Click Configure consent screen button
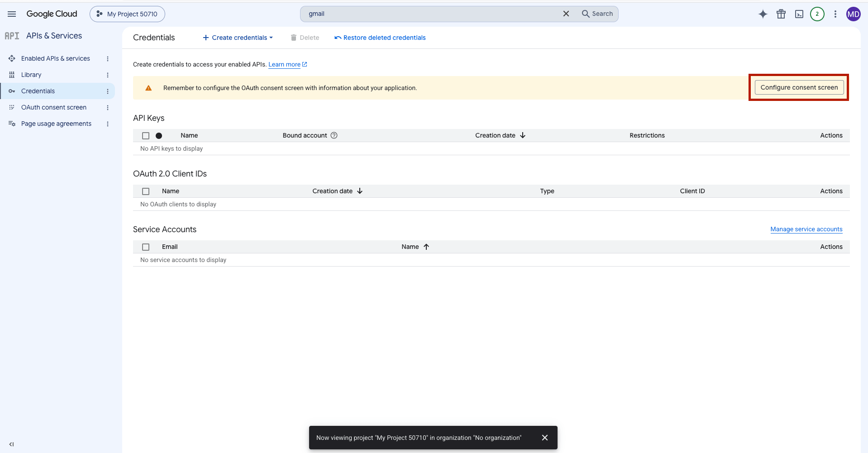This screenshot has width=868, height=453. 799,87
